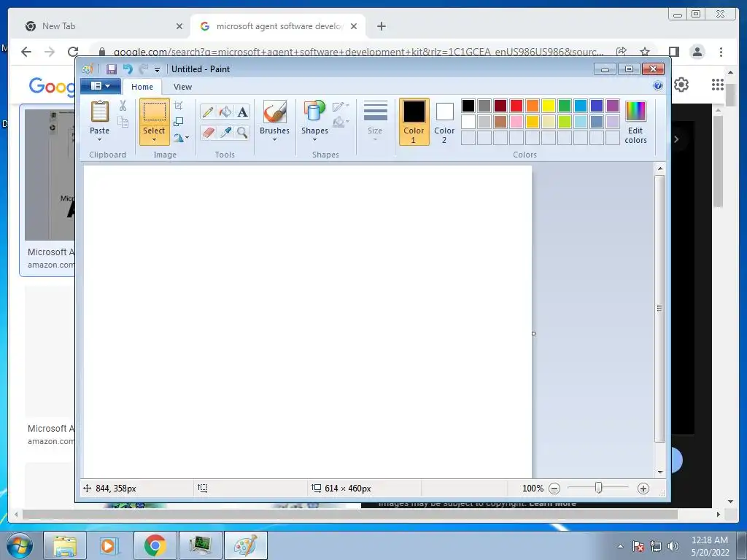This screenshot has width=747, height=560.
Task: Open Customize Quick Access Toolbar arrow
Action: click(x=158, y=69)
